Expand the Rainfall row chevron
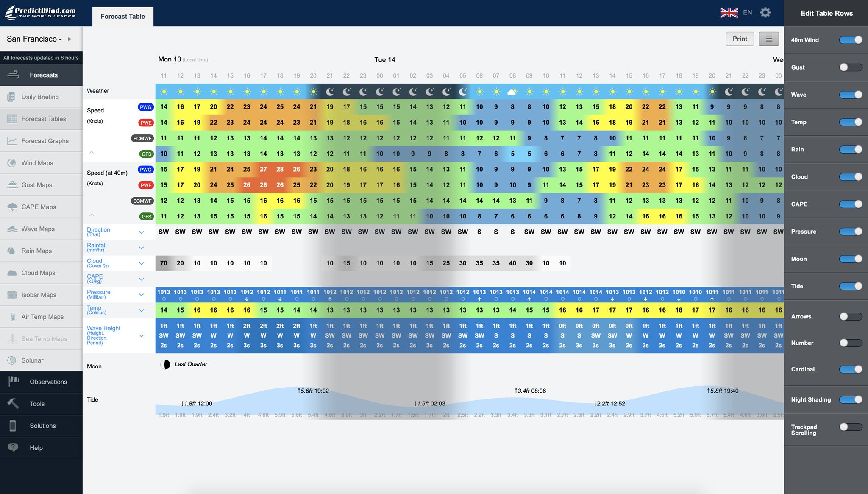 tap(142, 248)
